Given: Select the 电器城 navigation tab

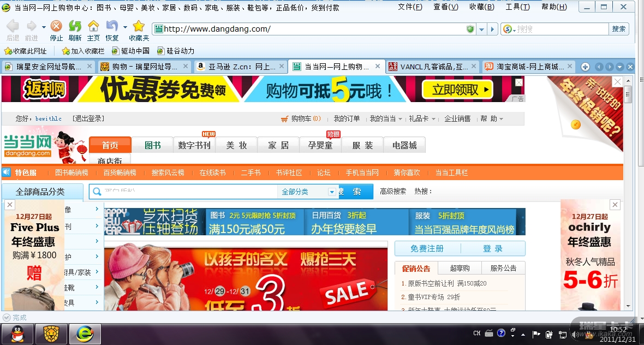Looking at the screenshot, I should coord(404,145).
